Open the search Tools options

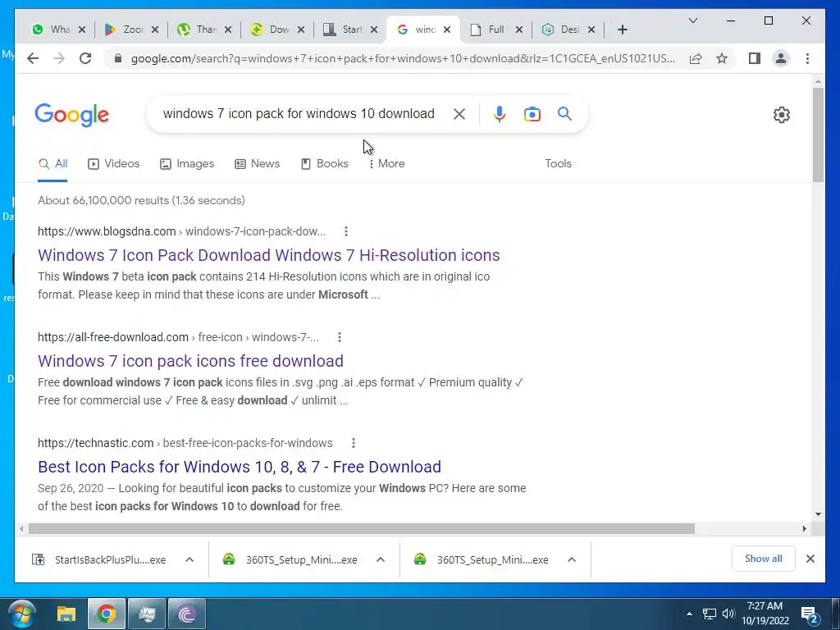558,164
